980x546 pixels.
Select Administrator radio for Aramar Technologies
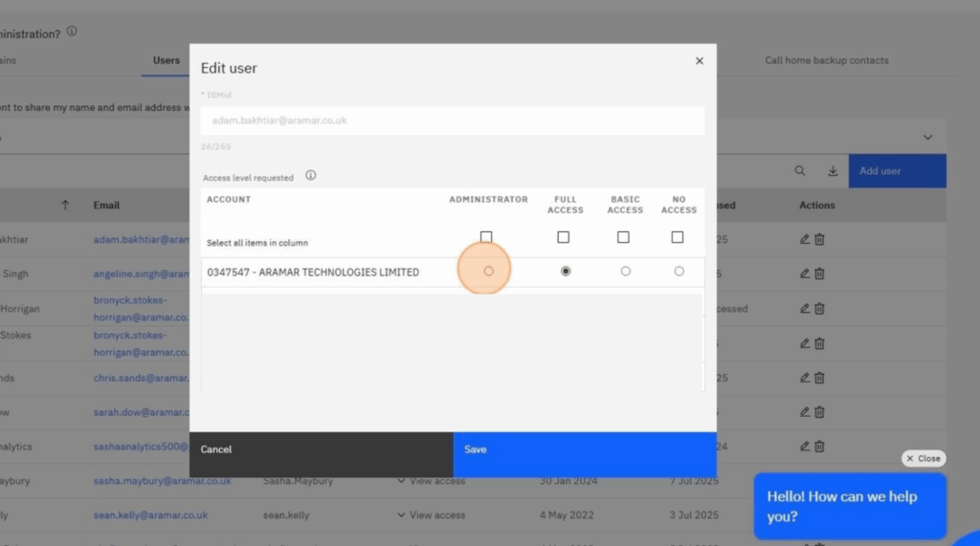[489, 272]
